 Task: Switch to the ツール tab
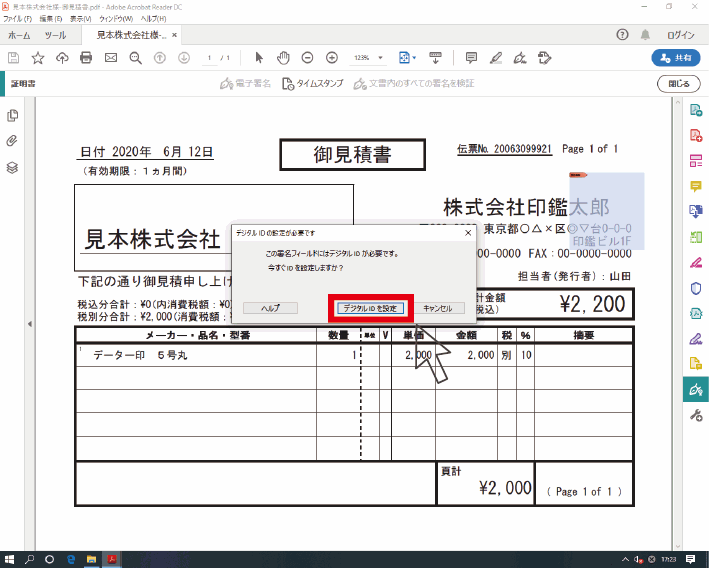(x=55, y=35)
